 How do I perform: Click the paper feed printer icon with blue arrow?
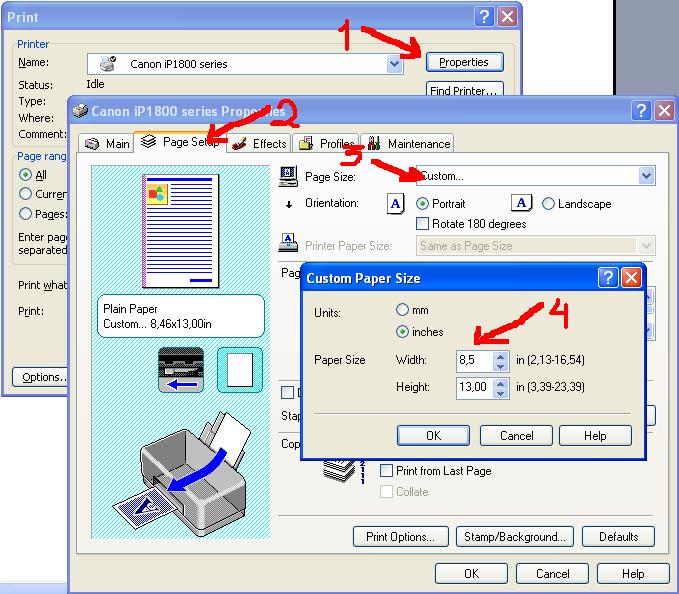pos(181,370)
